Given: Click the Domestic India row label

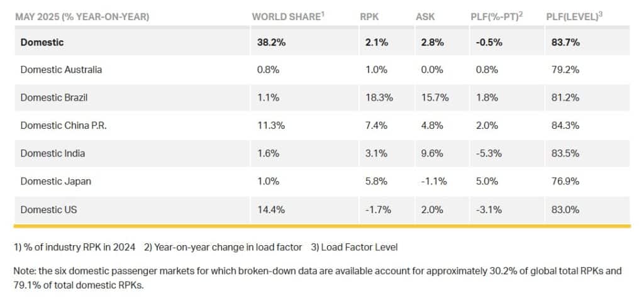Looking at the screenshot, I should pos(53,153).
